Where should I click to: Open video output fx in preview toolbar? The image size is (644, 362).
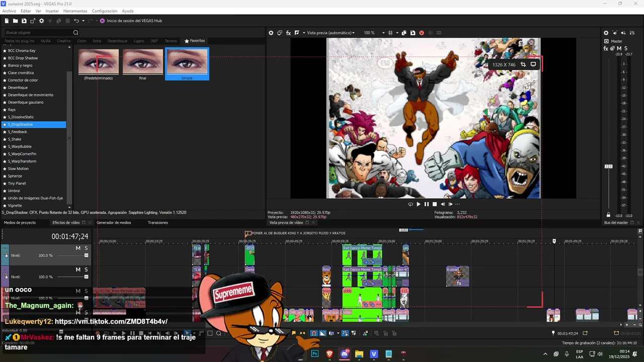click(288, 33)
